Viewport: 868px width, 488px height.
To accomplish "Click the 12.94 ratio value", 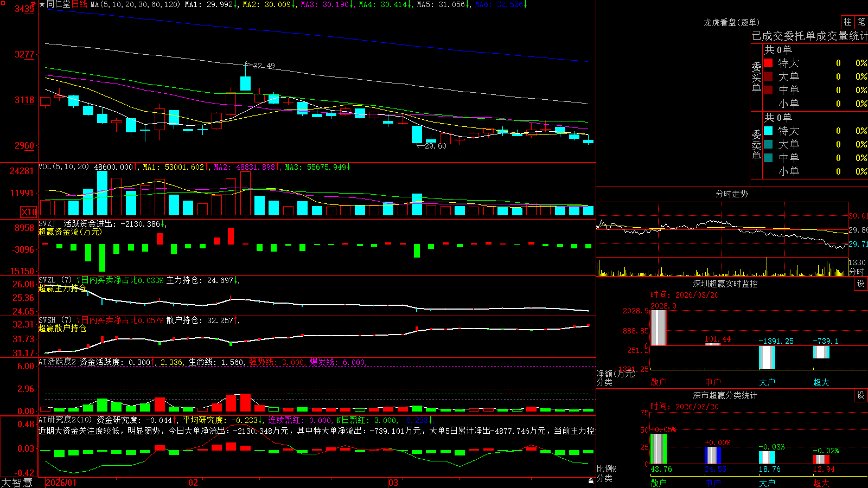I will pyautogui.click(x=824, y=469).
